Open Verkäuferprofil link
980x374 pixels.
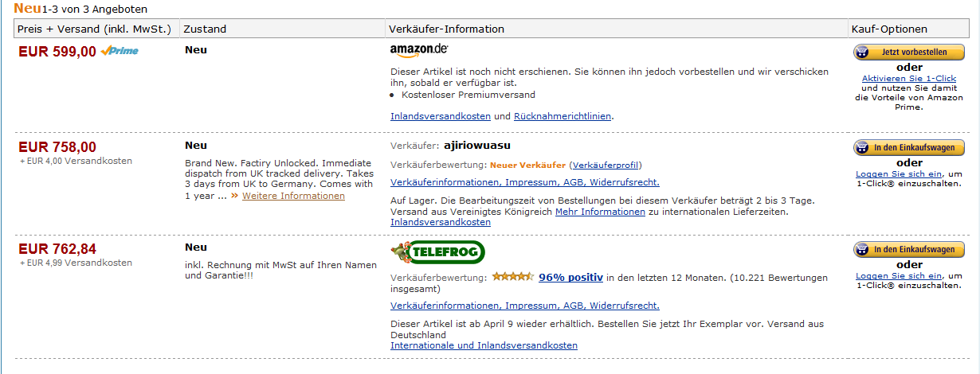(606, 166)
